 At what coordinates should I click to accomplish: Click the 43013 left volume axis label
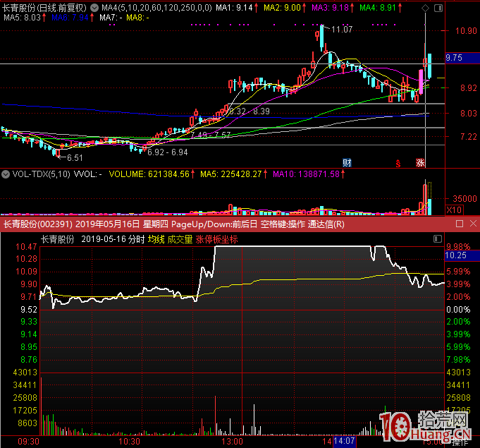point(25,373)
